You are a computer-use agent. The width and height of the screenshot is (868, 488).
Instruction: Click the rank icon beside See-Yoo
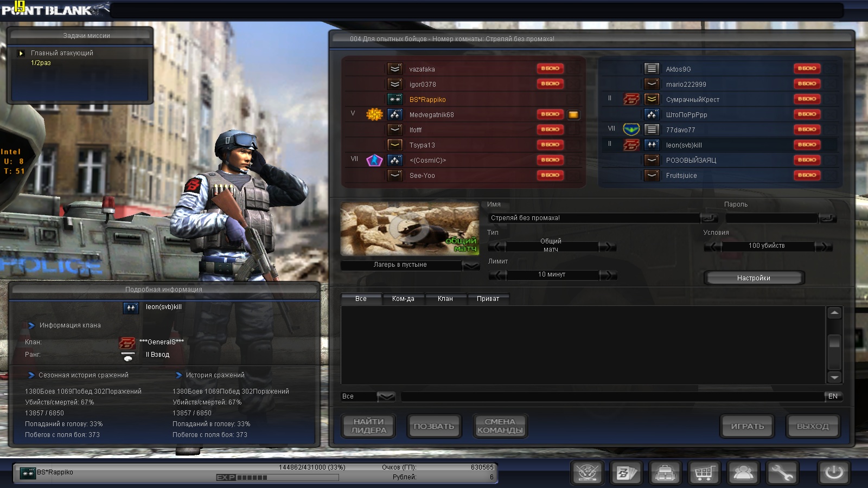395,175
